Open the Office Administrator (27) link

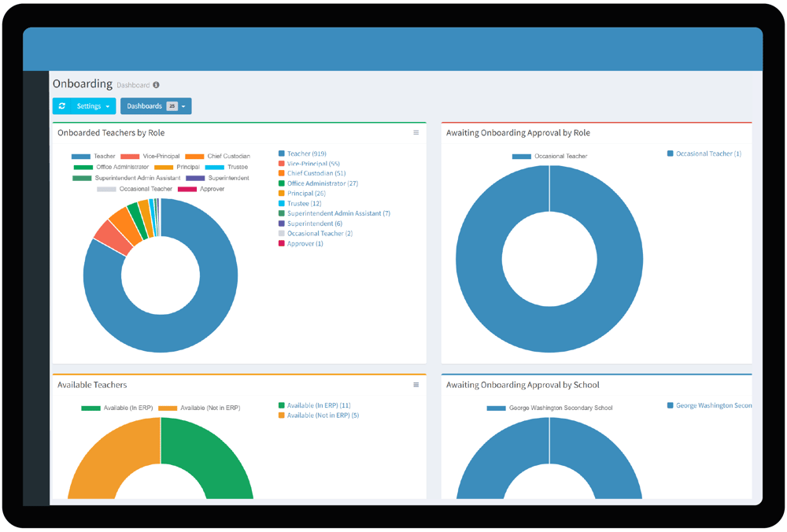(x=323, y=183)
